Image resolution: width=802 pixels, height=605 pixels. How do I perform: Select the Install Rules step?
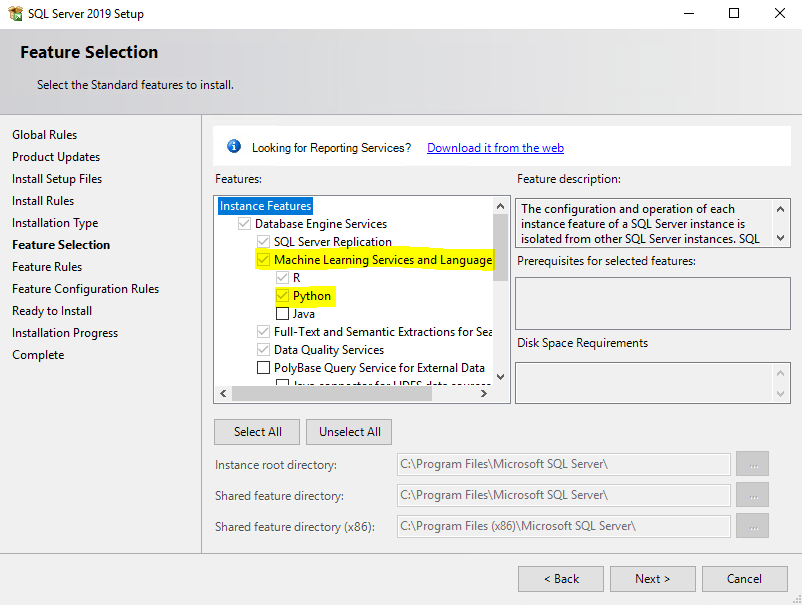(43, 200)
